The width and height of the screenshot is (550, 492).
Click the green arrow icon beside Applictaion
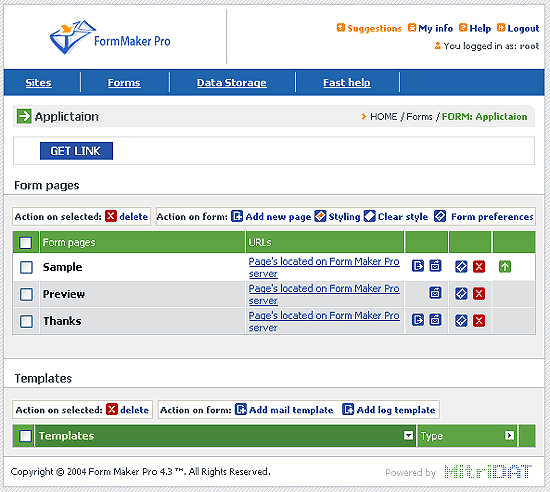click(x=24, y=116)
